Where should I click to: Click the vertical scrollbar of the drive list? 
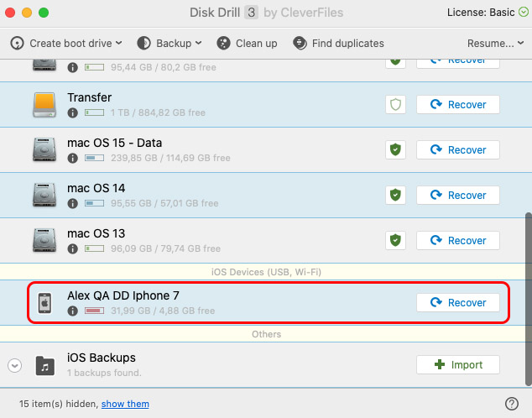[x=529, y=300]
